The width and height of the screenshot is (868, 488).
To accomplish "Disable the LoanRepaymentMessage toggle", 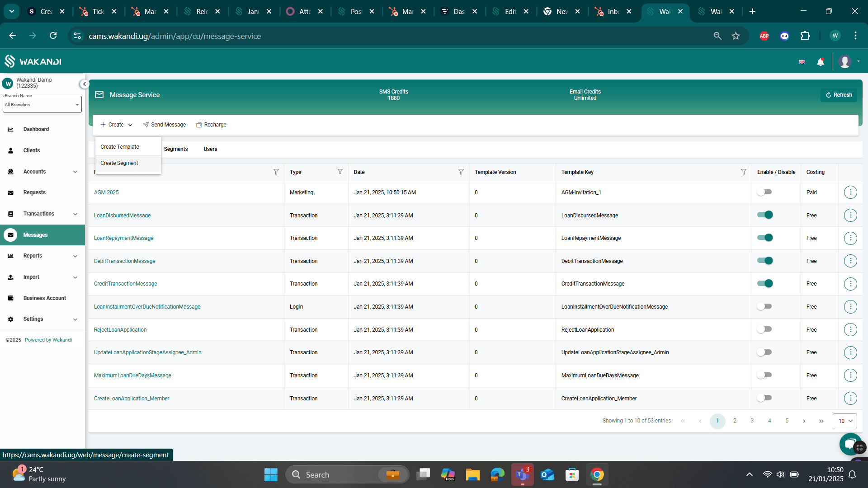I will (765, 238).
